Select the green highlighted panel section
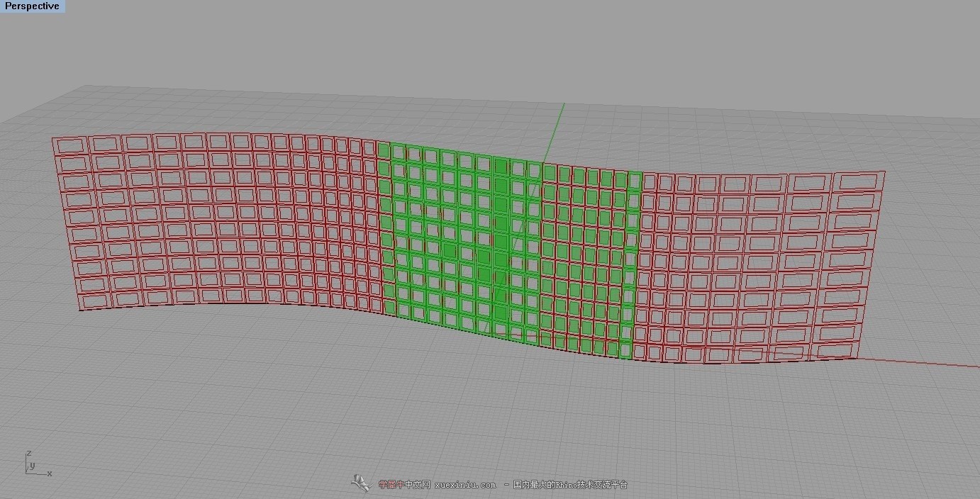980x499 pixels. [511, 250]
